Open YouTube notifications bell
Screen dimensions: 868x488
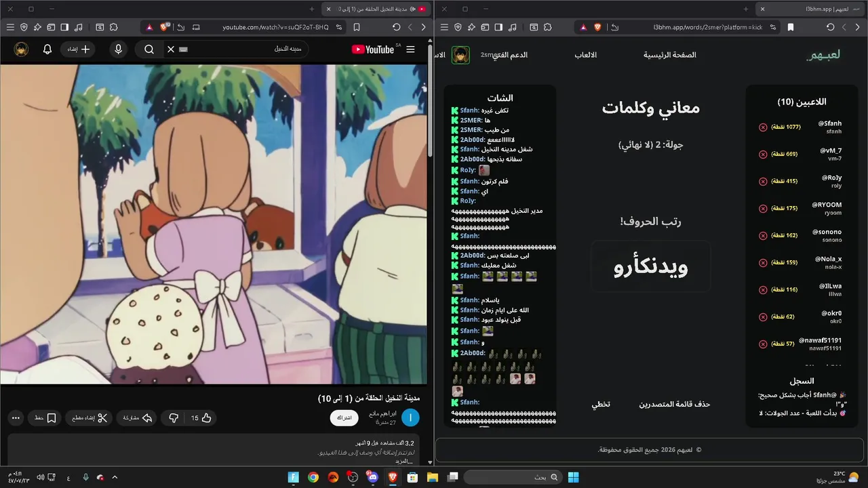tap(47, 49)
